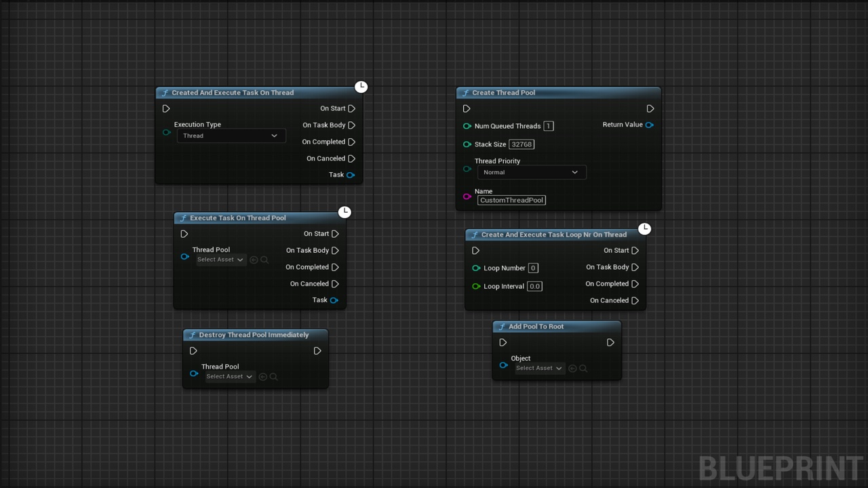Select Create And Execute Task Loop Nr title
The height and width of the screenshot is (488, 868).
pyautogui.click(x=554, y=235)
